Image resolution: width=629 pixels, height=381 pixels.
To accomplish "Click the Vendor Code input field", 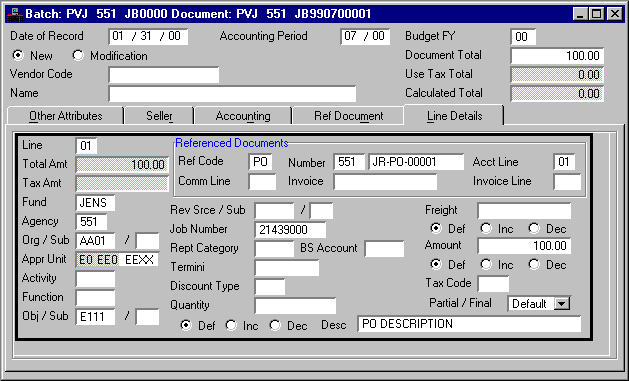I will click(164, 75).
